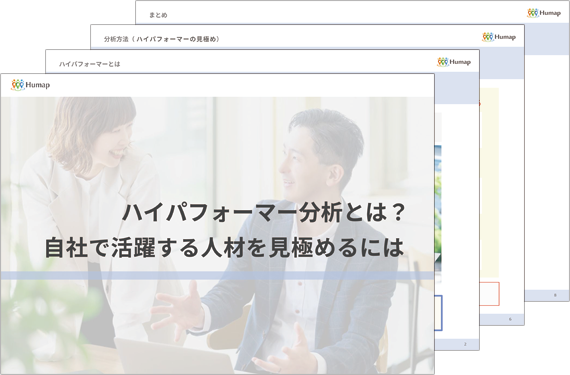This screenshot has width=570, height=375.
Task: Click the red outlined box on slide 6
Action: click(490, 294)
